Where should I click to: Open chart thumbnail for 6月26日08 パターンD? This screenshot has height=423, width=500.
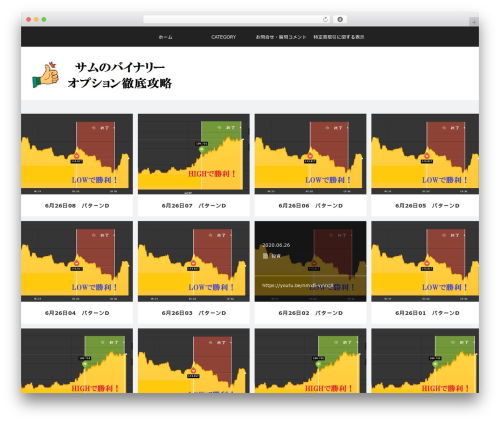77,154
